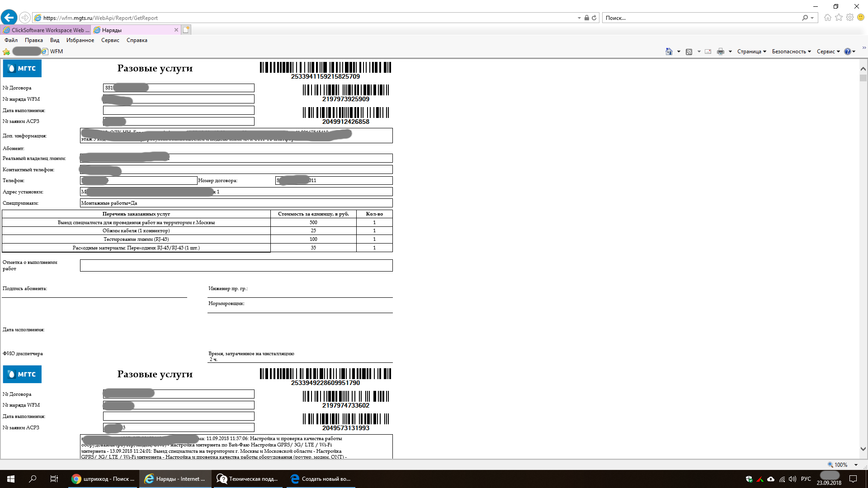Open the Избранное menu
Image resolution: width=868 pixels, height=488 pixels.
pos(80,40)
